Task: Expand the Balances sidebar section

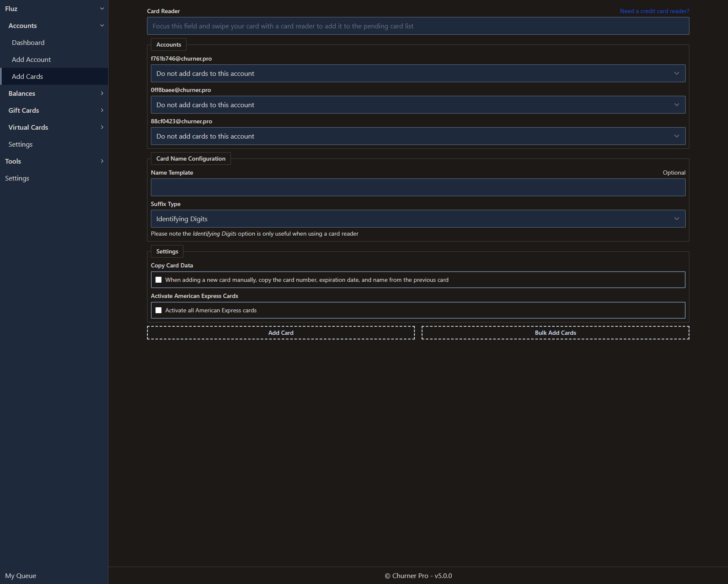Action: [x=102, y=93]
